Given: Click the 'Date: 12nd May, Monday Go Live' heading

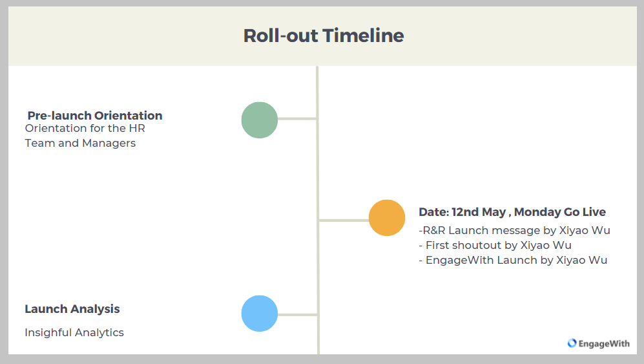Looking at the screenshot, I should click(x=512, y=212).
